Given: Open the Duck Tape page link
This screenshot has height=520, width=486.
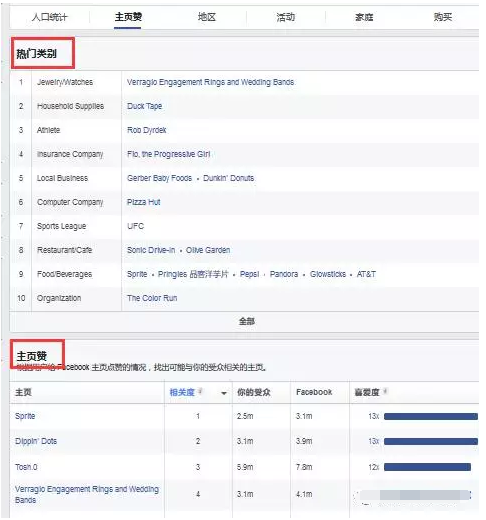Looking at the screenshot, I should [x=144, y=106].
